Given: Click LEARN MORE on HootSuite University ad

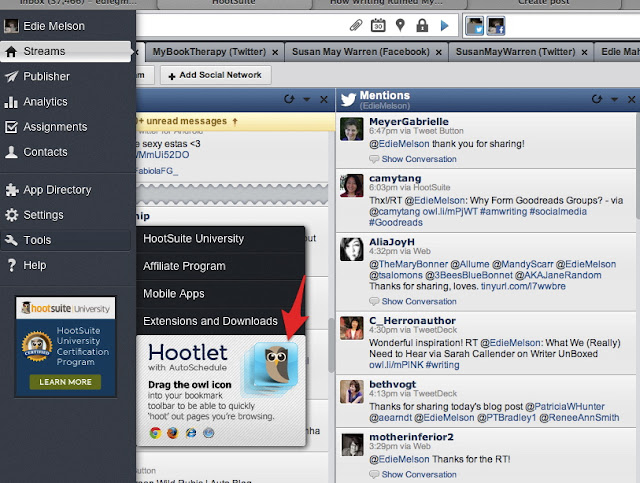Looking at the screenshot, I should click(65, 382).
